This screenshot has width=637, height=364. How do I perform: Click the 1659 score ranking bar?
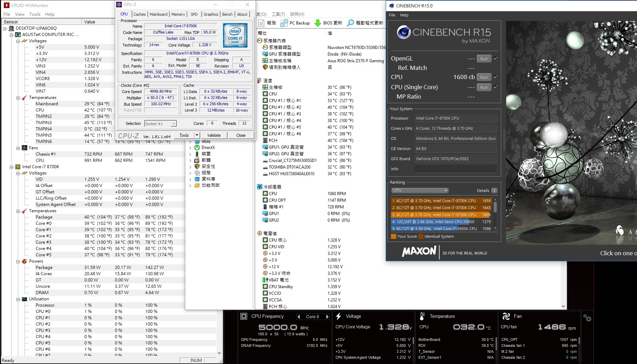[442, 201]
